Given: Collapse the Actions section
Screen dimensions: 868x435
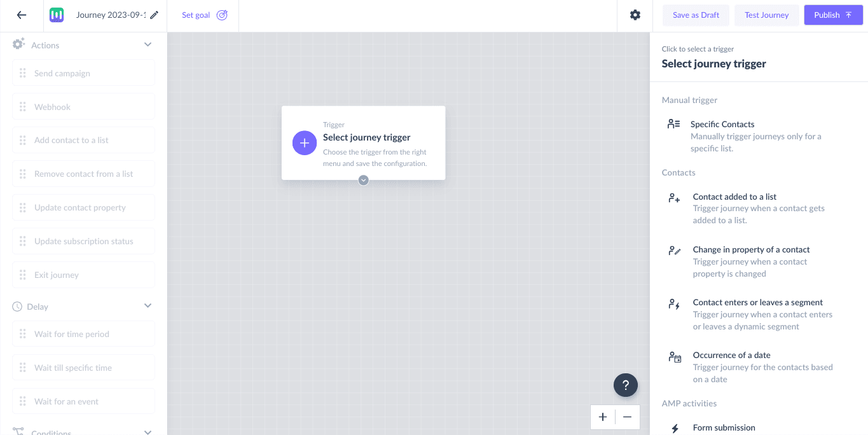Looking at the screenshot, I should [147, 44].
